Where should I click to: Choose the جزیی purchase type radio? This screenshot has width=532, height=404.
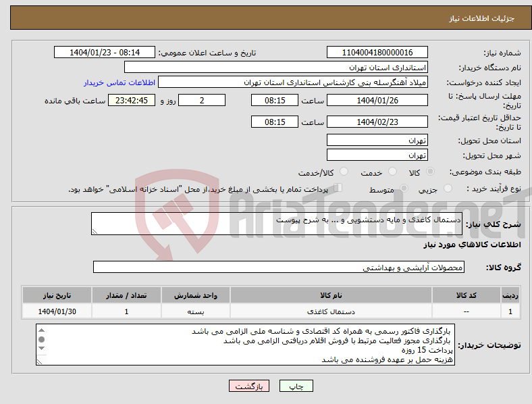[x=448, y=188]
